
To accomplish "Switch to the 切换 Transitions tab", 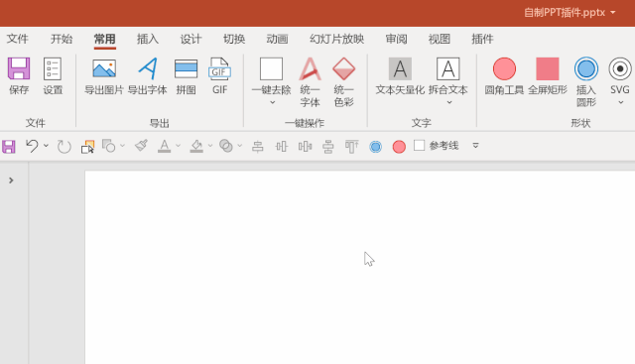I will 234,39.
